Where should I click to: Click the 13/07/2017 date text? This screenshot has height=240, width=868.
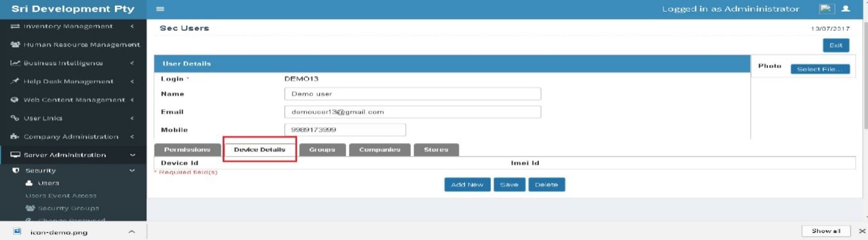pyautogui.click(x=831, y=30)
